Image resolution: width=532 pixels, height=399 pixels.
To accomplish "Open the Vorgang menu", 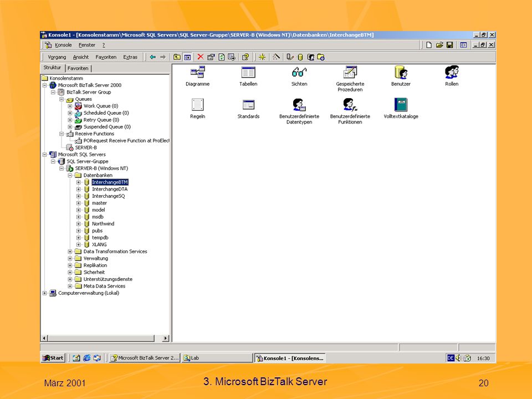I will (57, 57).
